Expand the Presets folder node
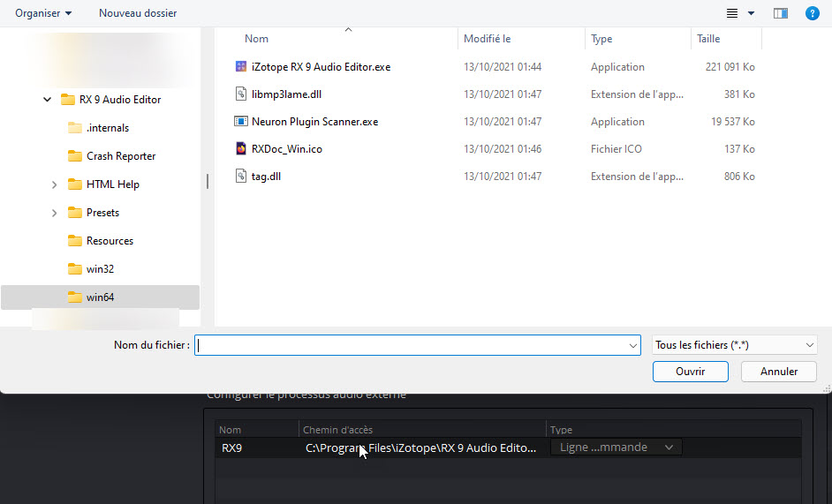The width and height of the screenshot is (832, 504). pyautogui.click(x=55, y=213)
